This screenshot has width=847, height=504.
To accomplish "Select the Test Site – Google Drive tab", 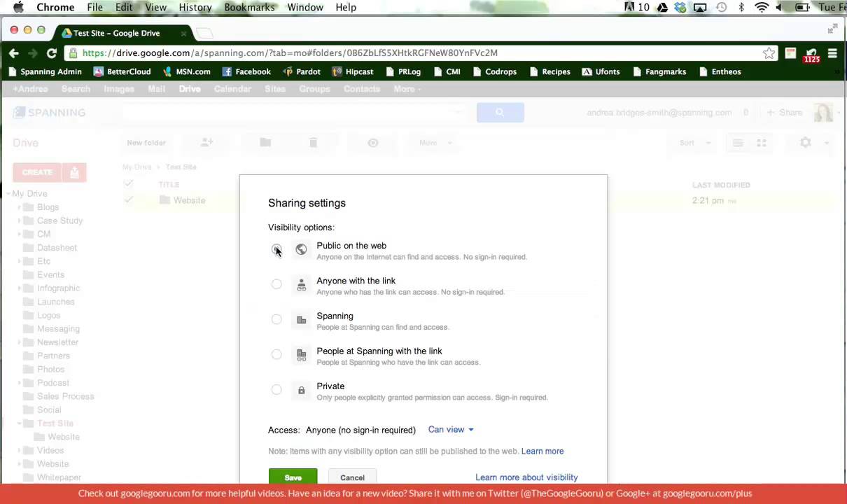I will [123, 33].
